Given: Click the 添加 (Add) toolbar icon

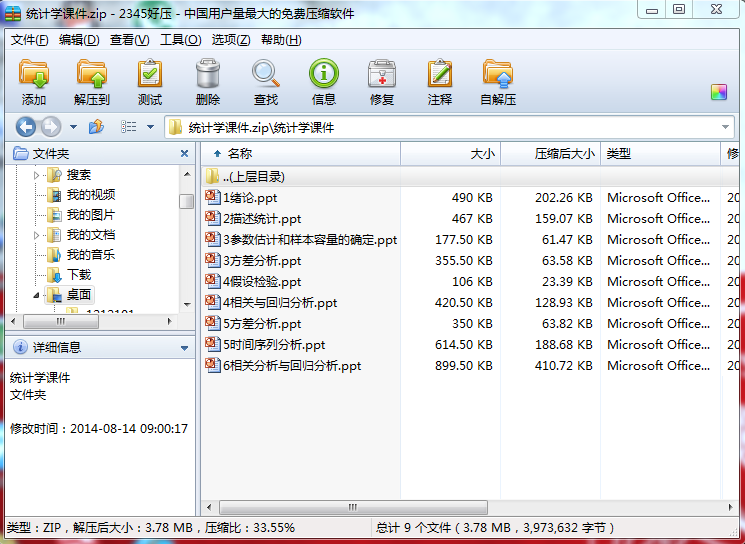Looking at the screenshot, I should (x=34, y=82).
